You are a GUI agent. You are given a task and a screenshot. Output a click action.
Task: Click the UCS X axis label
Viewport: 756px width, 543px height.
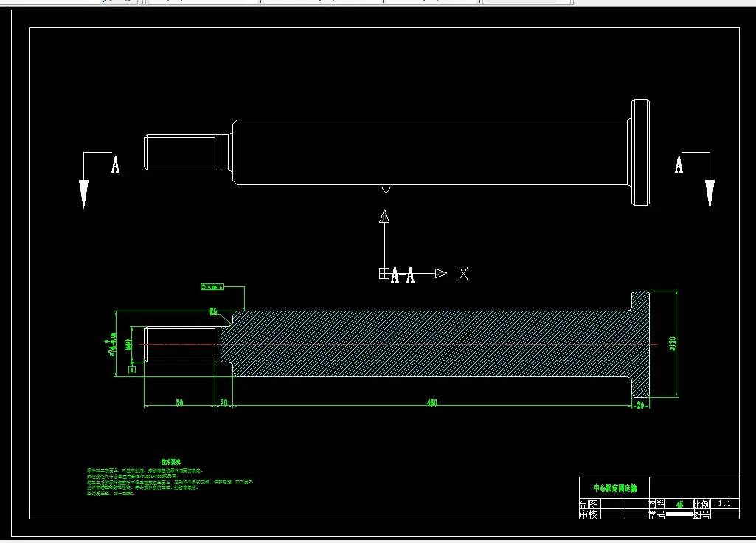pos(463,274)
